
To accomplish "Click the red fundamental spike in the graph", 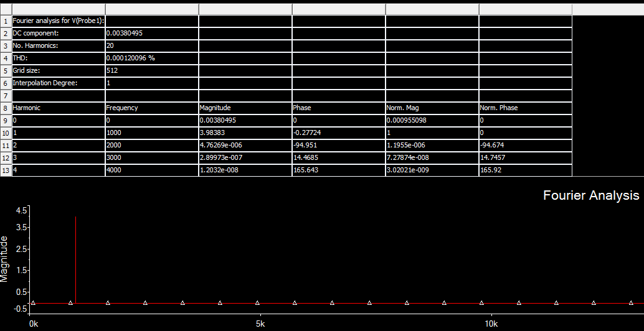I will coord(76,259).
